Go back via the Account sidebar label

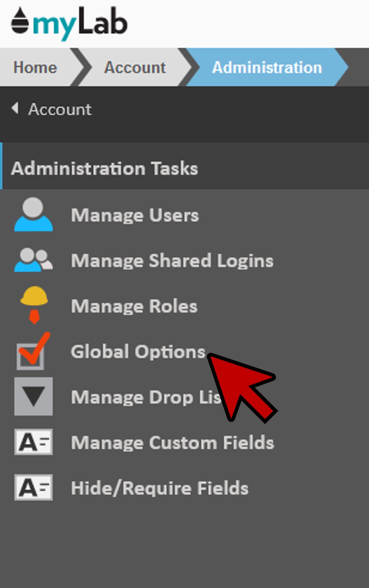coord(60,109)
